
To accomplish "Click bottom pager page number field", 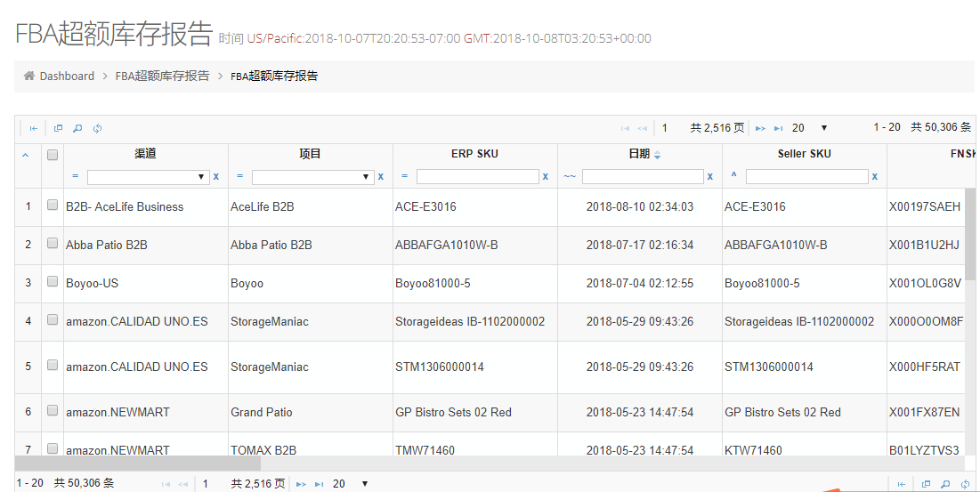I will [x=213, y=484].
